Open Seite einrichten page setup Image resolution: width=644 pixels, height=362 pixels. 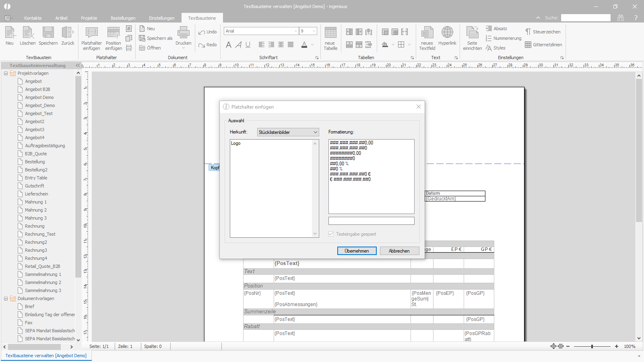[472, 38]
